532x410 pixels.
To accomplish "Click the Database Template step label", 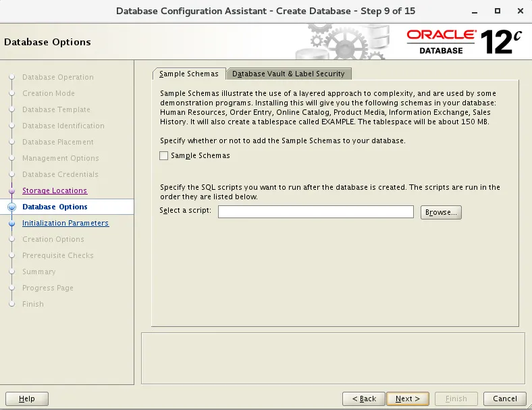I will [x=56, y=109].
